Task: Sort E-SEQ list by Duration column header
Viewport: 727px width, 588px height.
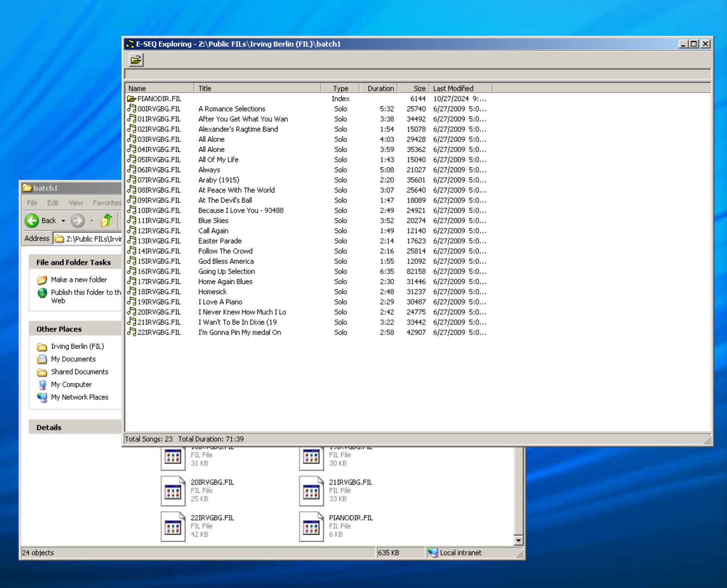Action: 379,88
